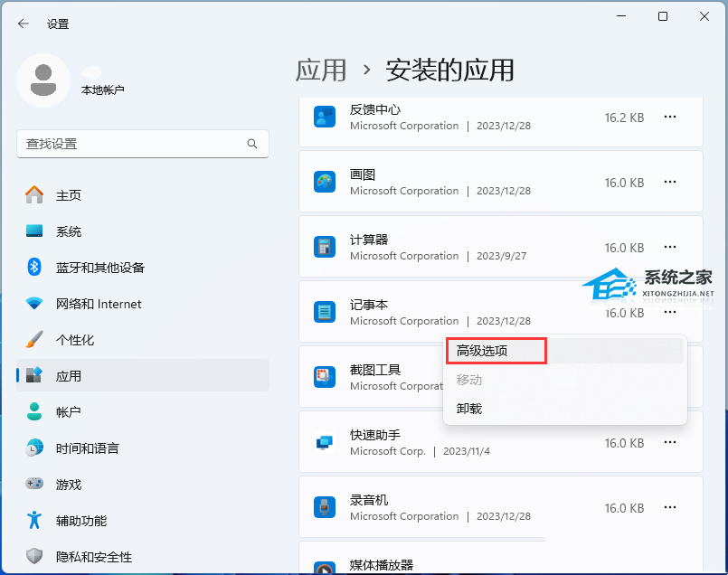
Task: Open the 主页 home page
Action: (x=69, y=195)
